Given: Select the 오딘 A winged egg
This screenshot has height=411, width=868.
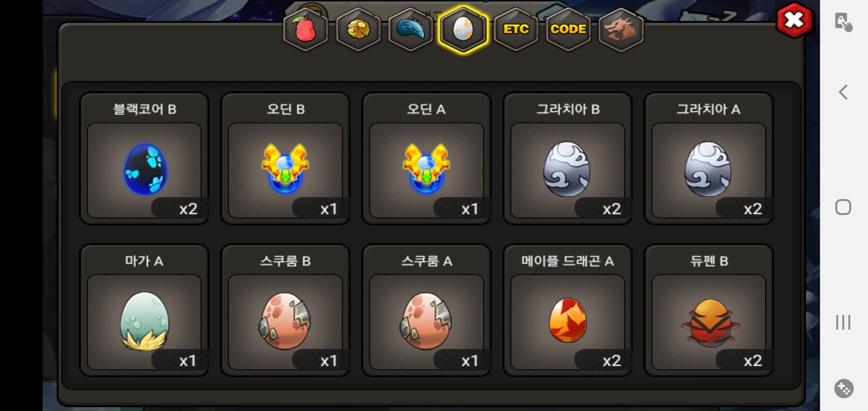Looking at the screenshot, I should click(x=426, y=159).
